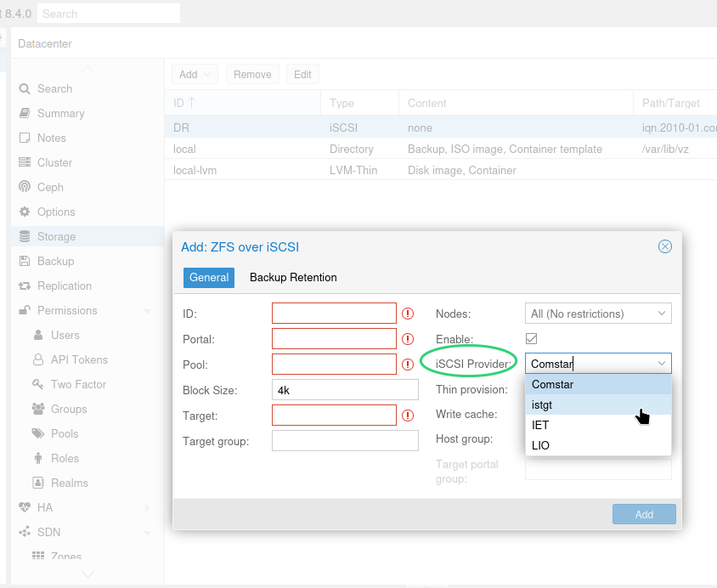Expand the HA section arrow
The height and width of the screenshot is (588, 717).
click(x=147, y=508)
